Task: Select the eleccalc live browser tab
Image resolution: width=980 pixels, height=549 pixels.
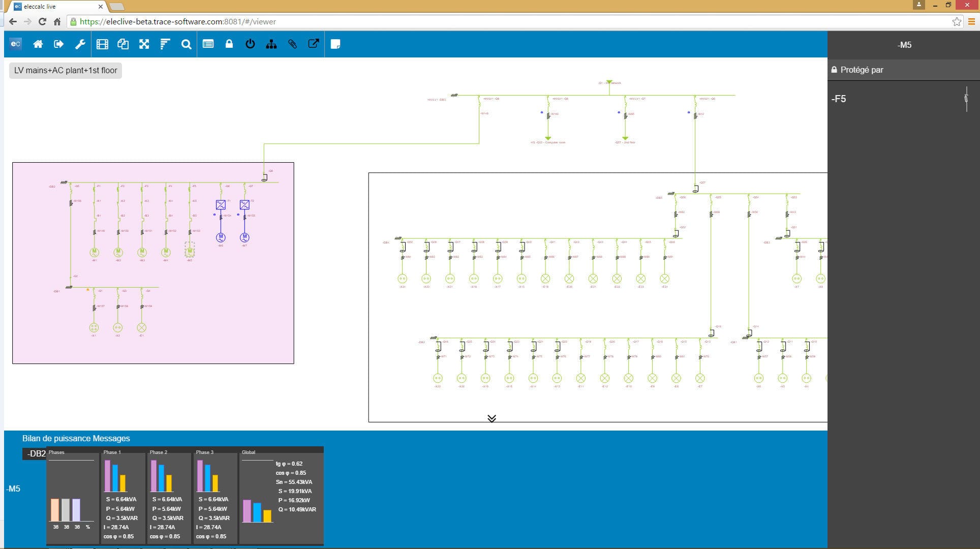Action: tap(57, 7)
